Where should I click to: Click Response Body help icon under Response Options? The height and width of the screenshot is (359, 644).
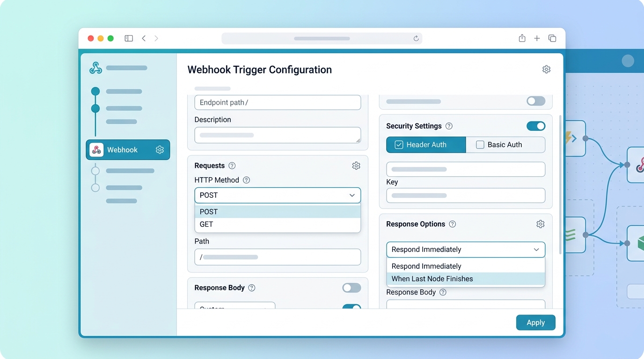click(443, 292)
